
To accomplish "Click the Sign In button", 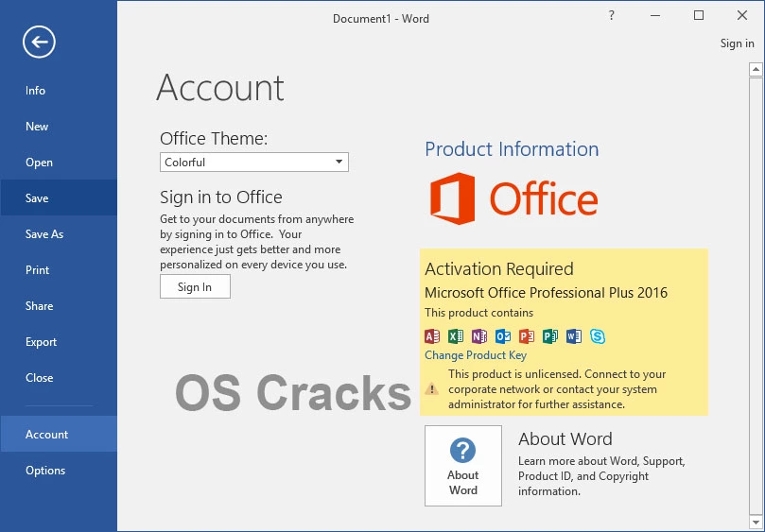I will tap(195, 286).
